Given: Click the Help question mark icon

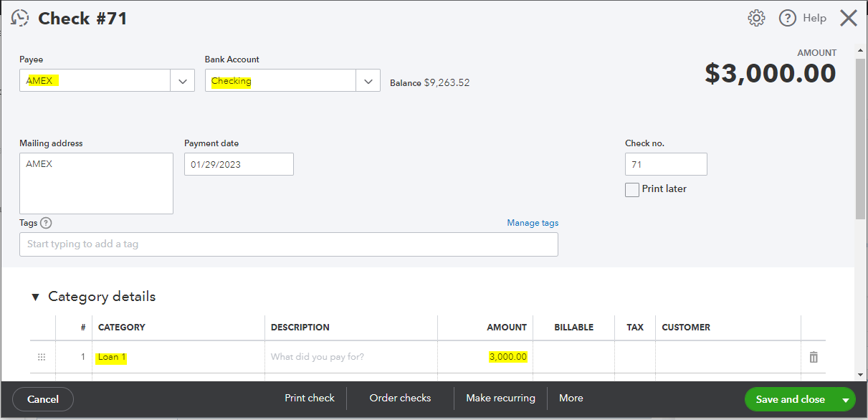Looking at the screenshot, I should (788, 18).
